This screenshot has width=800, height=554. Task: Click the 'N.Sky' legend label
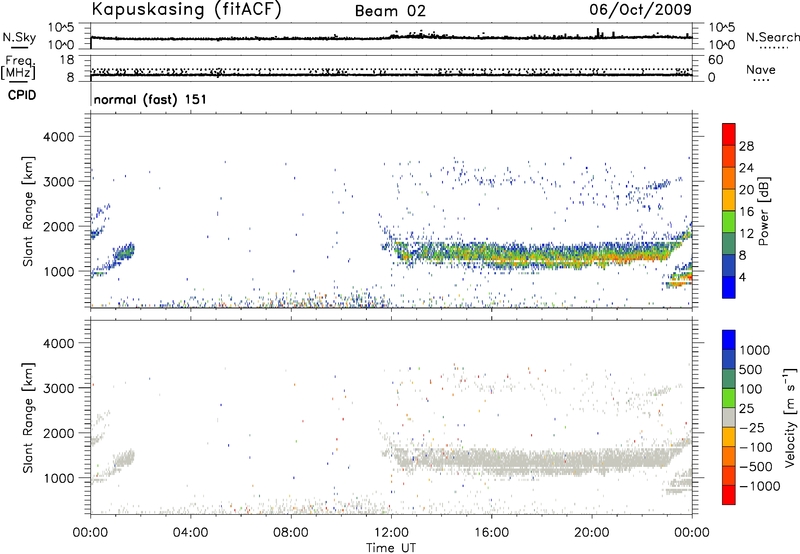[x=19, y=37]
